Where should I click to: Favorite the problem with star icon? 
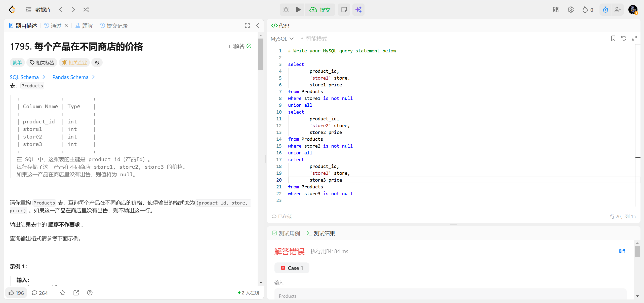click(x=63, y=293)
